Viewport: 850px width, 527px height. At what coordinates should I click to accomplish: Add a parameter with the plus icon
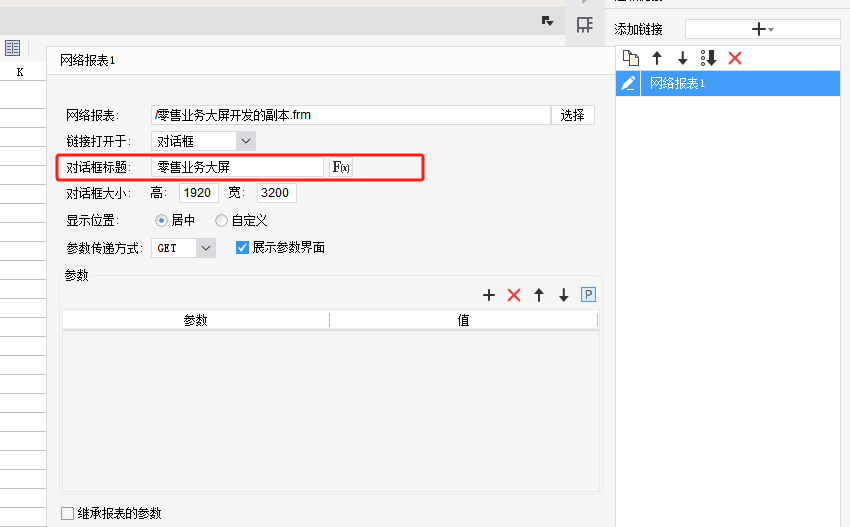click(x=489, y=295)
